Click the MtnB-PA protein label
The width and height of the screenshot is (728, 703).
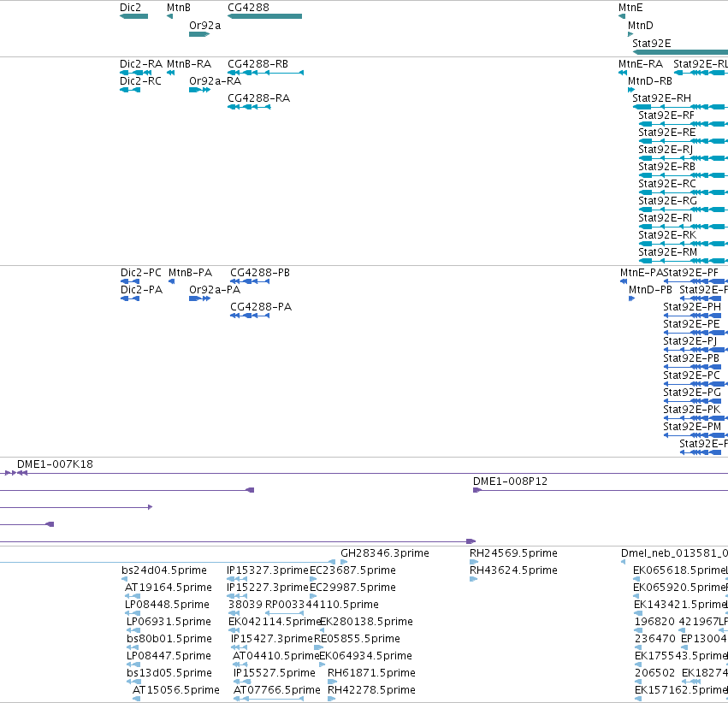(x=191, y=272)
